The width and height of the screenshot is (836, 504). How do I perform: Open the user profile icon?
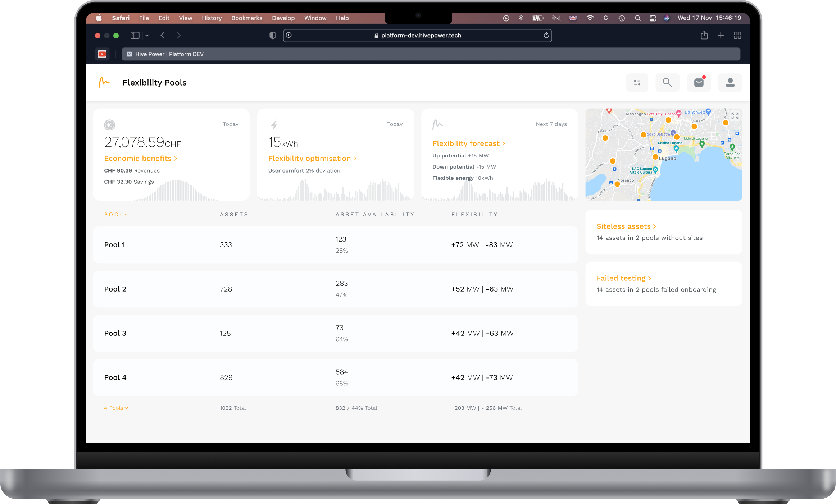pyautogui.click(x=730, y=82)
